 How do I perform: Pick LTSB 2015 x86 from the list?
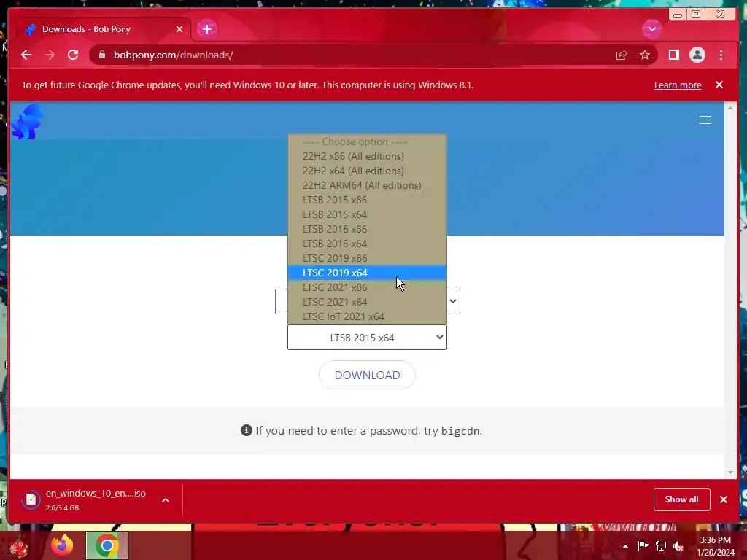pos(368,200)
